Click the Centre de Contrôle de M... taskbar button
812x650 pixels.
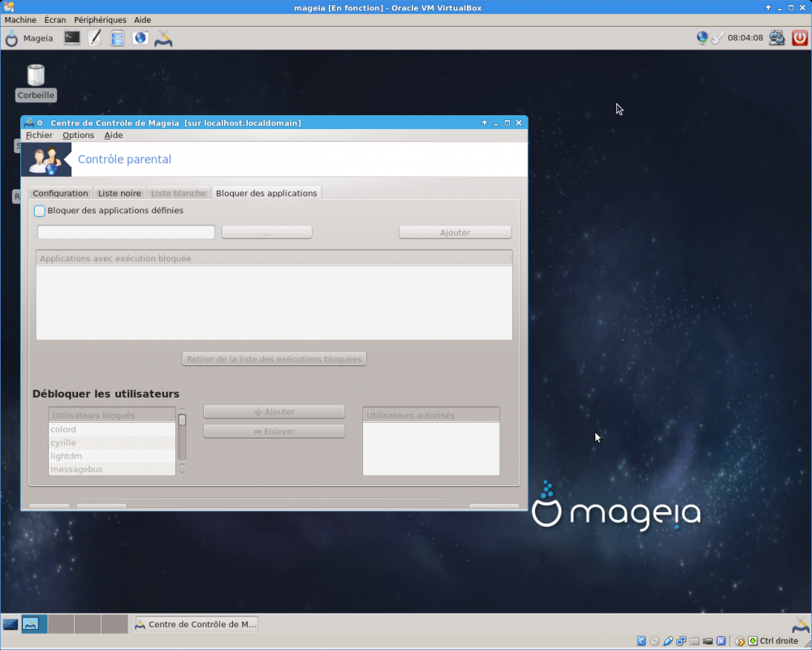coord(196,624)
